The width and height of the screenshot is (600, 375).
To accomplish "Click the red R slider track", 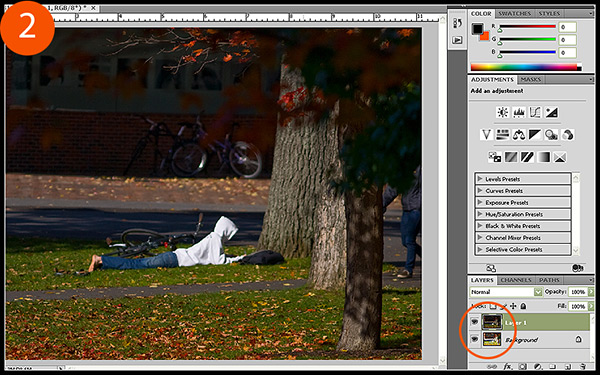I will click(x=527, y=26).
